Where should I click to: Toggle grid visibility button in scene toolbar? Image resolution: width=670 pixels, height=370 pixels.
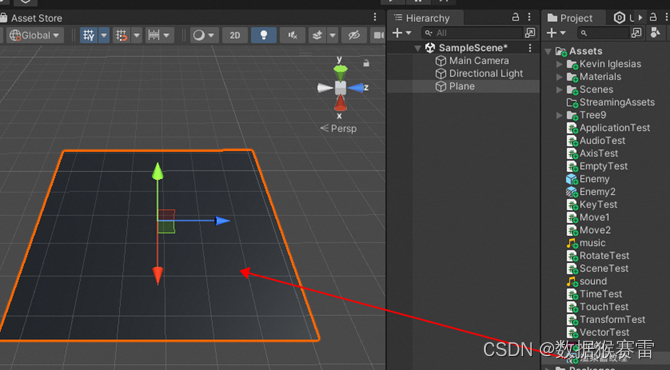[x=89, y=35]
